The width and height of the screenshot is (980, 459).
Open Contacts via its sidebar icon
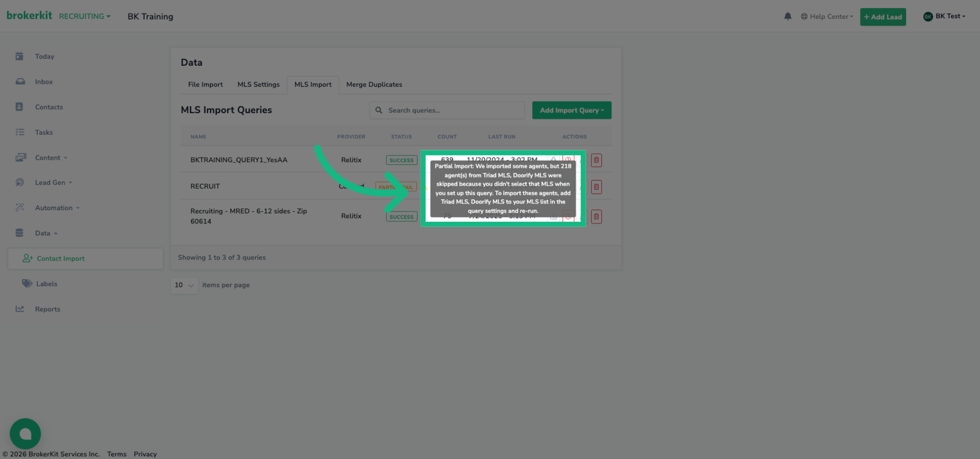[x=19, y=107]
